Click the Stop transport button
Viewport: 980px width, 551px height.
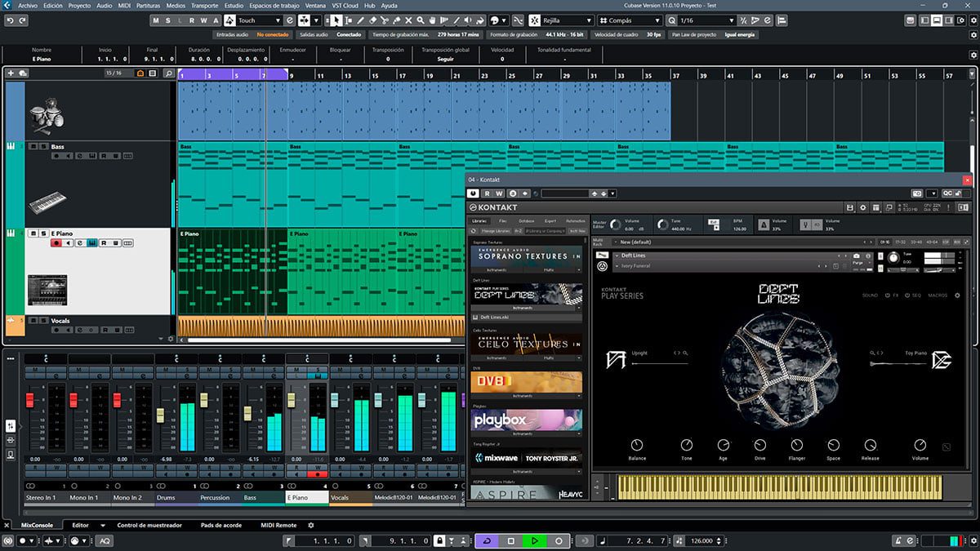pyautogui.click(x=510, y=540)
